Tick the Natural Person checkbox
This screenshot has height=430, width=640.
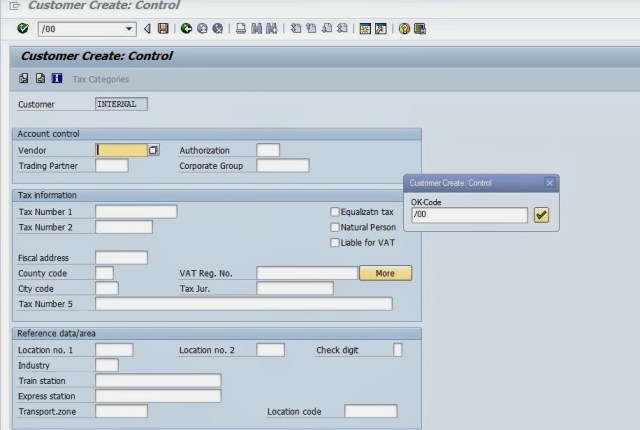click(x=335, y=227)
